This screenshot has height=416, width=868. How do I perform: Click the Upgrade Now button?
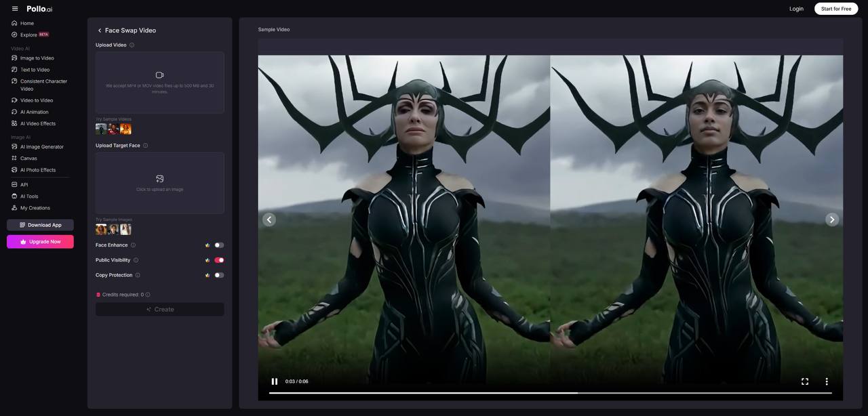coord(40,242)
